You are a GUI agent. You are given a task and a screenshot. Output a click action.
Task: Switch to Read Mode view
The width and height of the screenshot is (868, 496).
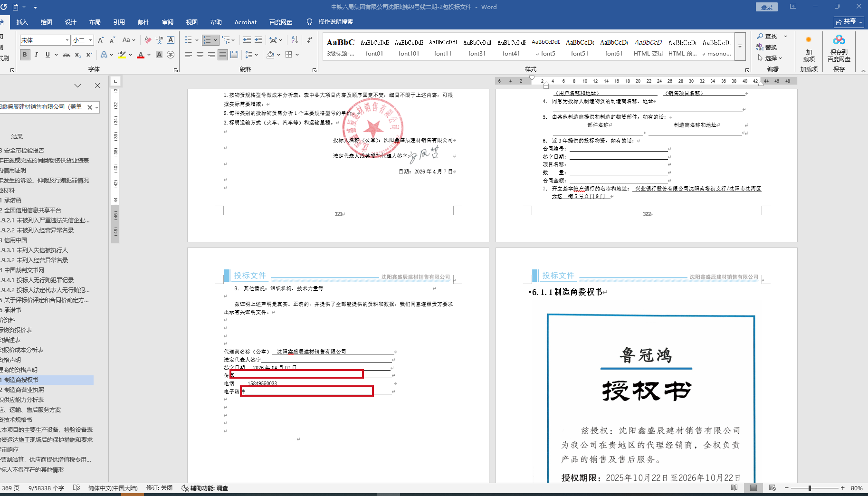coord(734,488)
